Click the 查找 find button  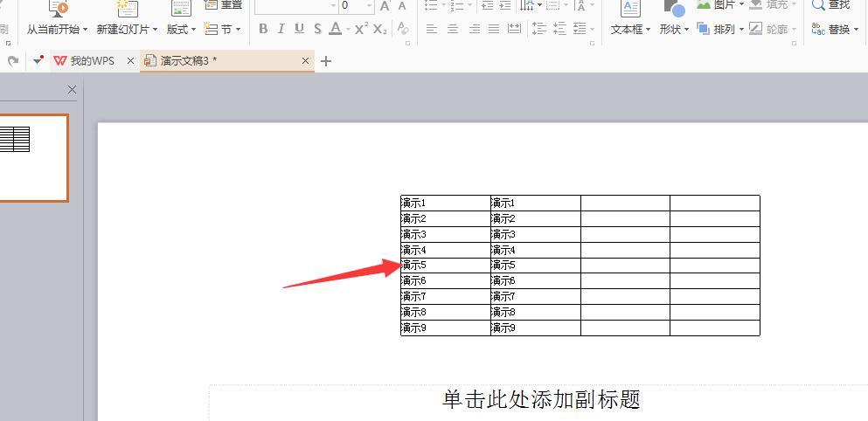[x=831, y=5]
